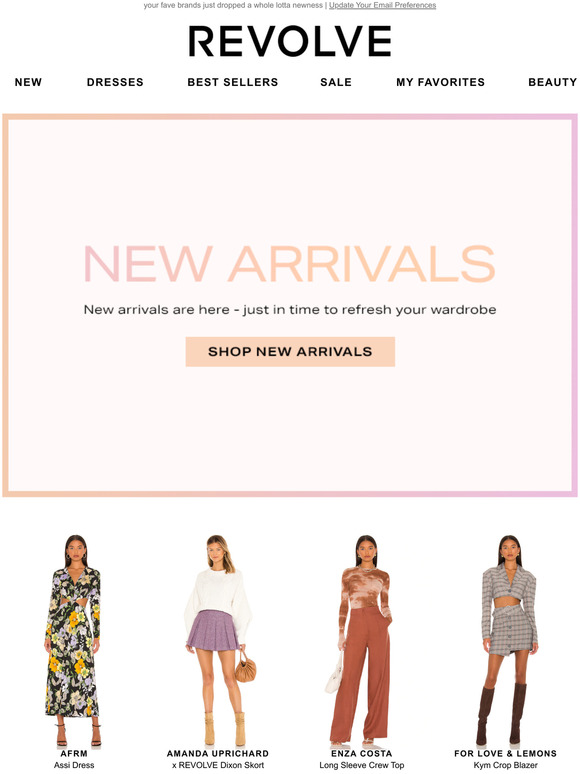Go to BEST SELLERS
The height and width of the screenshot is (774, 580).
[x=232, y=82]
